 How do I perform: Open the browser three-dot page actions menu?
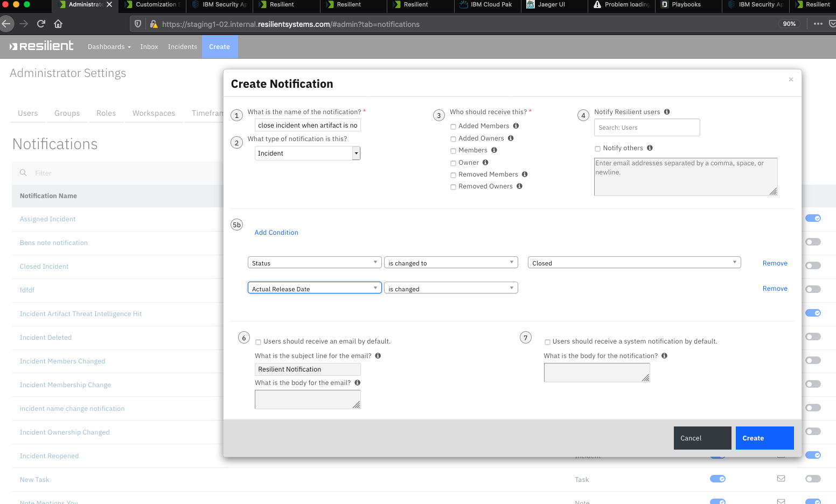(x=818, y=24)
